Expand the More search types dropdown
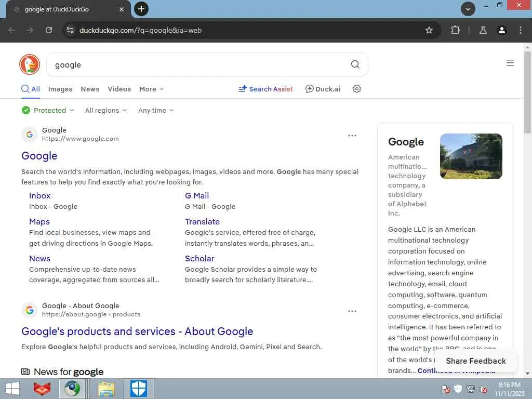 point(151,89)
